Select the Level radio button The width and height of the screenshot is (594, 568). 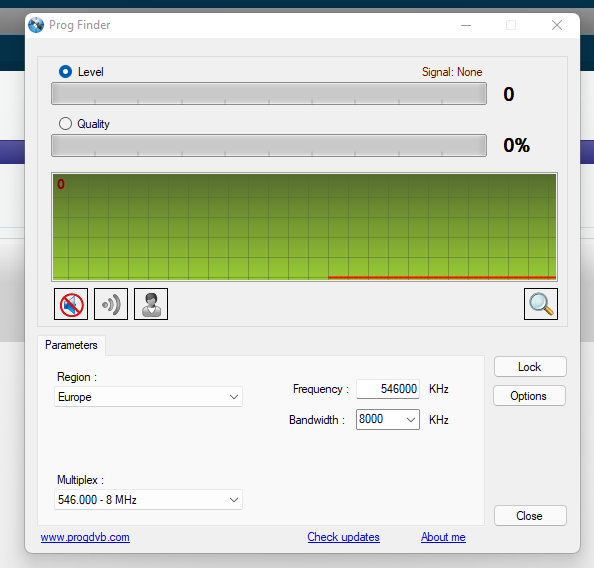[65, 72]
